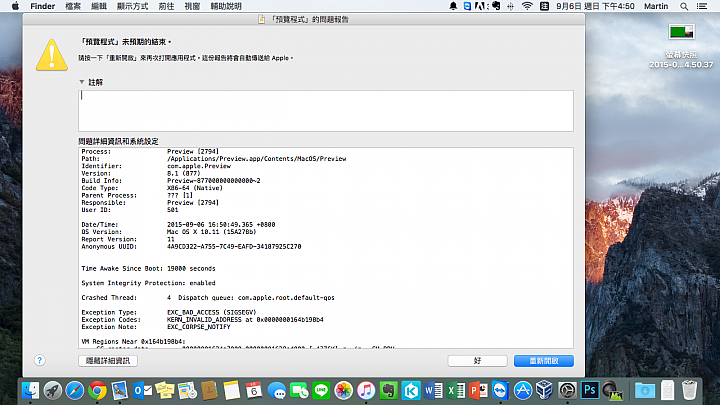
Task: Open Spotlight search magnifier
Action: [684, 6]
